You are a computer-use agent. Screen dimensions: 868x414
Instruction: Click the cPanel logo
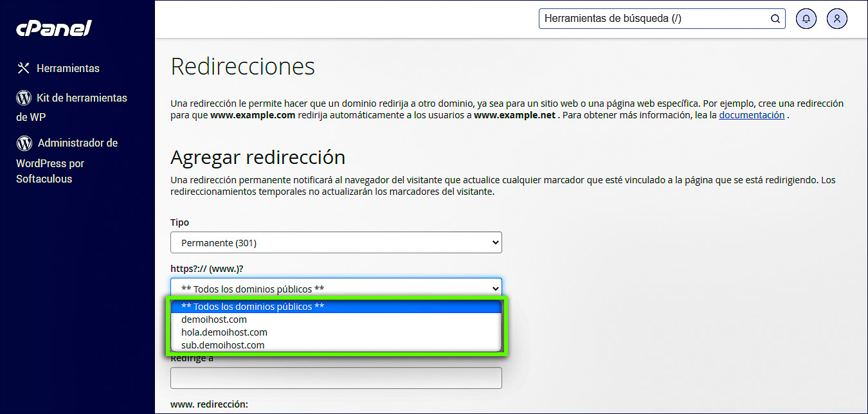[x=53, y=27]
